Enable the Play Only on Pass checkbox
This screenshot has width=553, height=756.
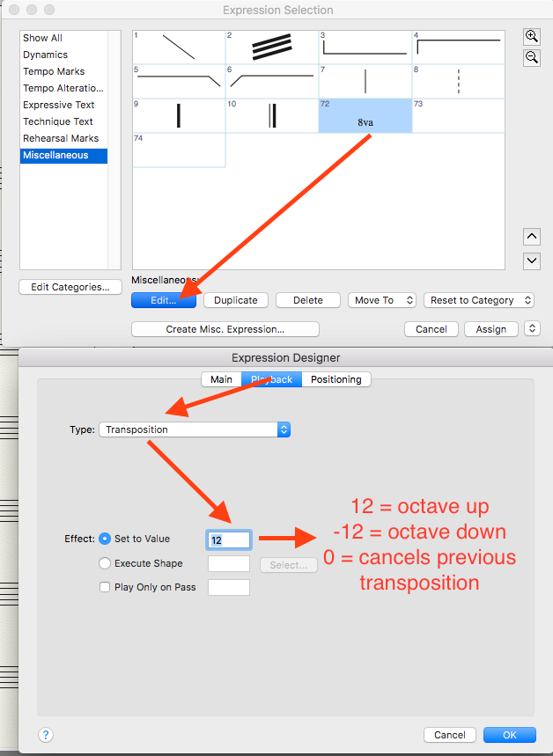tap(106, 587)
